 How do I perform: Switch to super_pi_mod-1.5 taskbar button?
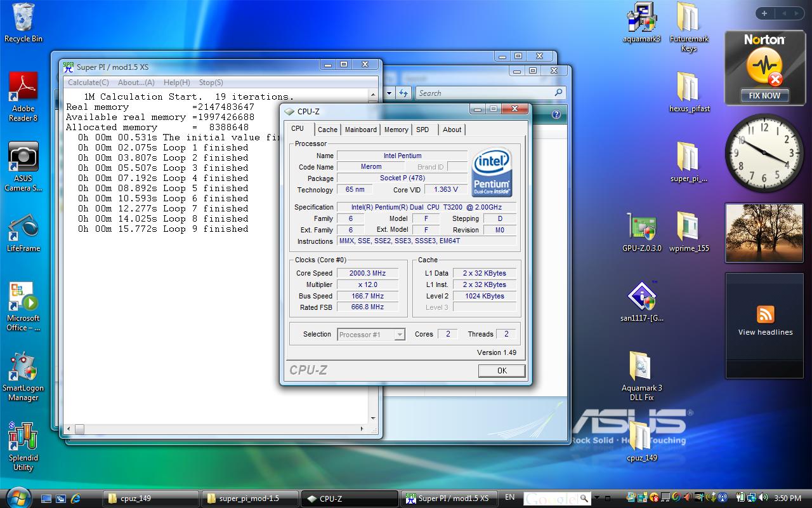coord(249,498)
